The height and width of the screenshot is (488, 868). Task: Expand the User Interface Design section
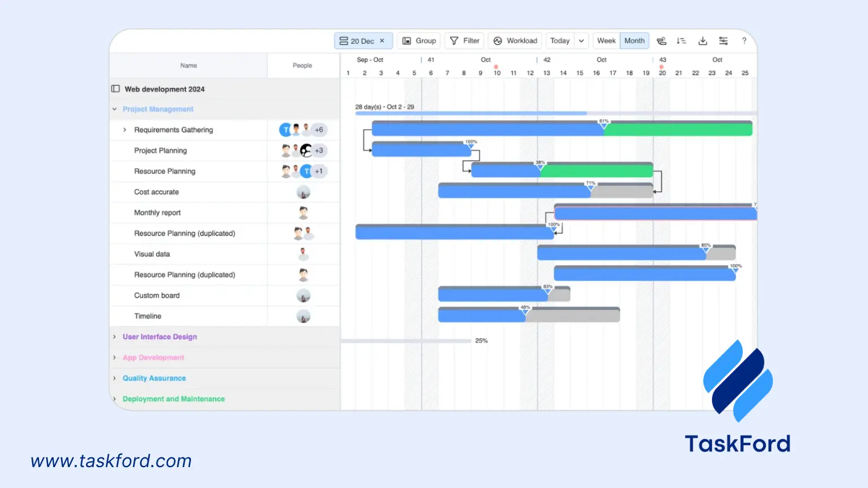pyautogui.click(x=114, y=337)
